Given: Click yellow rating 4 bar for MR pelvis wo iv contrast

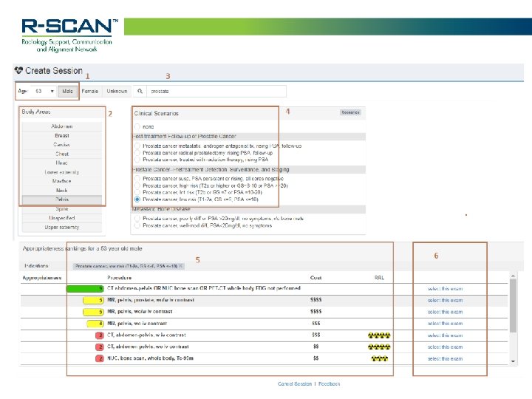Looking at the screenshot, I should click(x=95, y=324).
